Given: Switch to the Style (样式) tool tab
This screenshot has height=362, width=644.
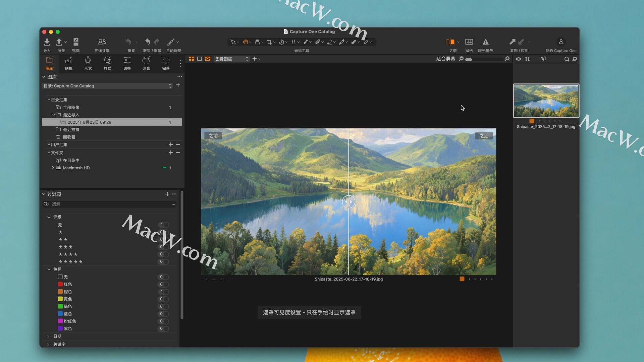Looking at the screenshot, I should click(x=107, y=63).
